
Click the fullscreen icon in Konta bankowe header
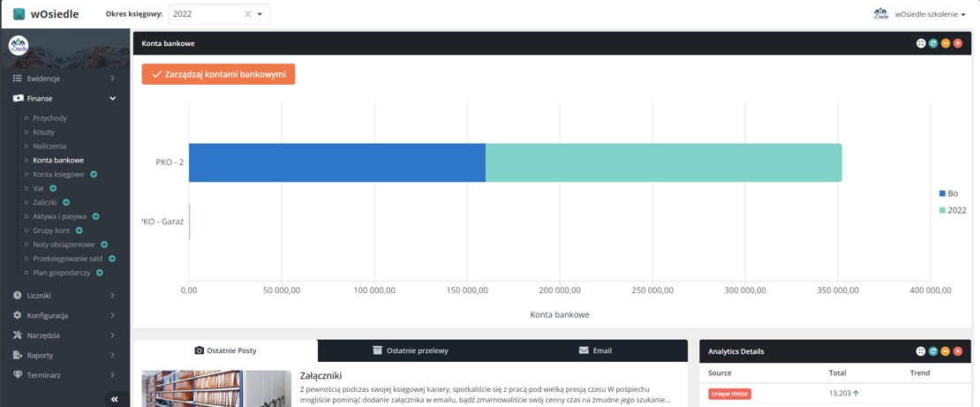[921, 43]
